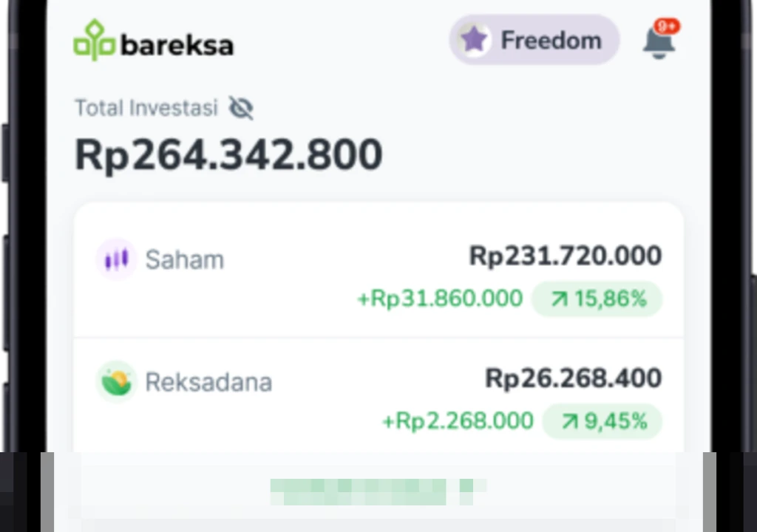Open notifications via the bell icon
757x532 pixels.
[658, 43]
